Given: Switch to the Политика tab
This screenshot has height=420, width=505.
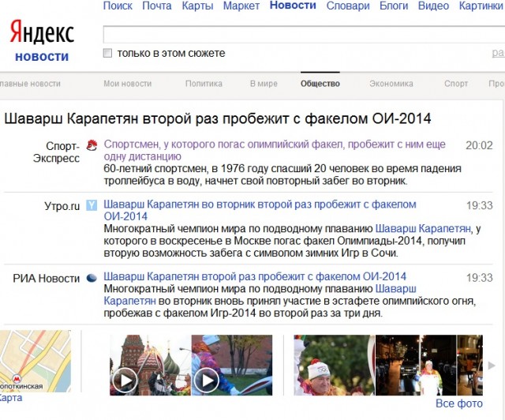Looking at the screenshot, I should click(204, 84).
